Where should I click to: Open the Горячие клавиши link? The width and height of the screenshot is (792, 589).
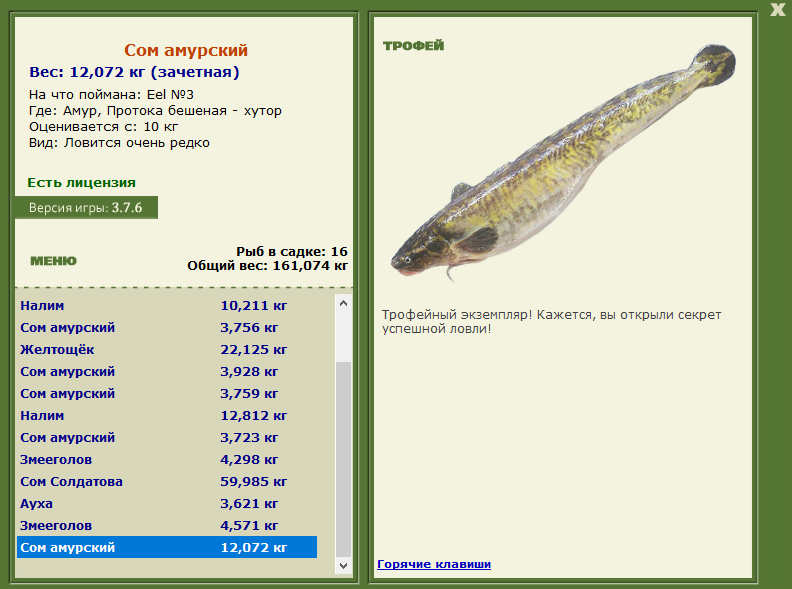434,564
